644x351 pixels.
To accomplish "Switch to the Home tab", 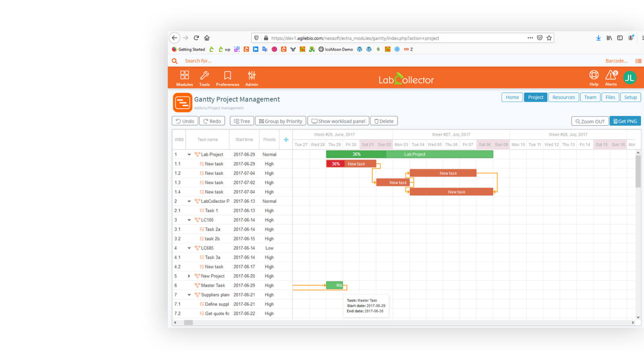I will click(x=512, y=97).
